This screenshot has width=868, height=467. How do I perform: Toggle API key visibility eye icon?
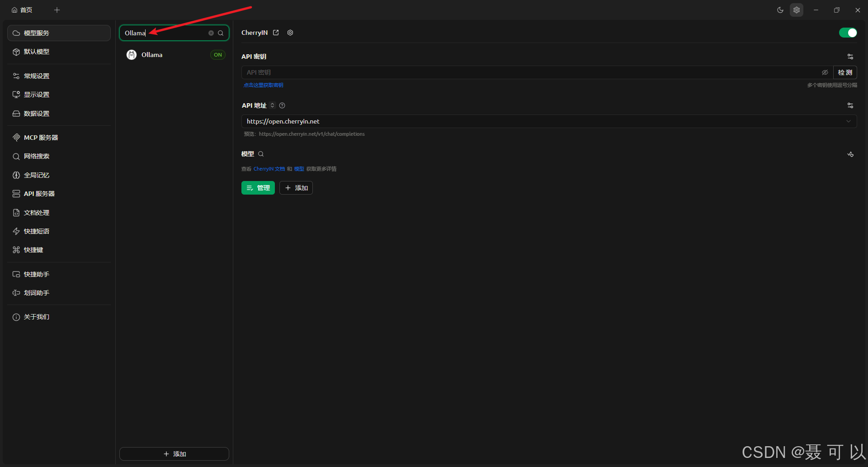(x=825, y=72)
